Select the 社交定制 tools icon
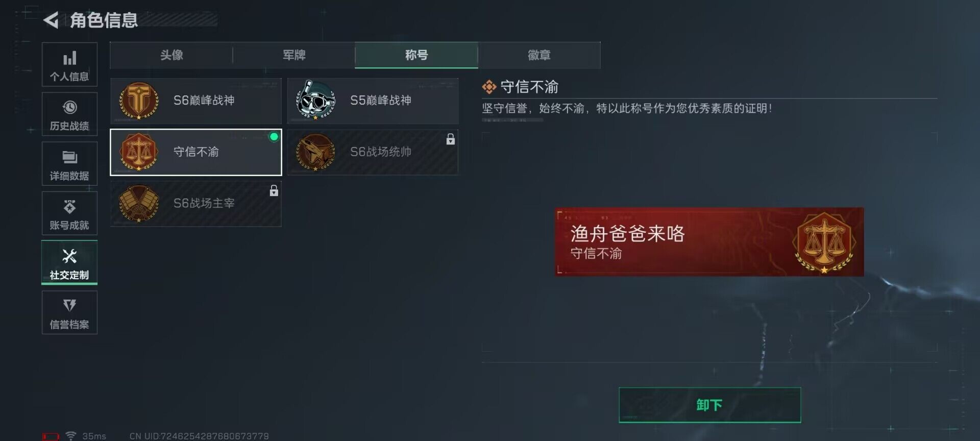 (x=70, y=256)
